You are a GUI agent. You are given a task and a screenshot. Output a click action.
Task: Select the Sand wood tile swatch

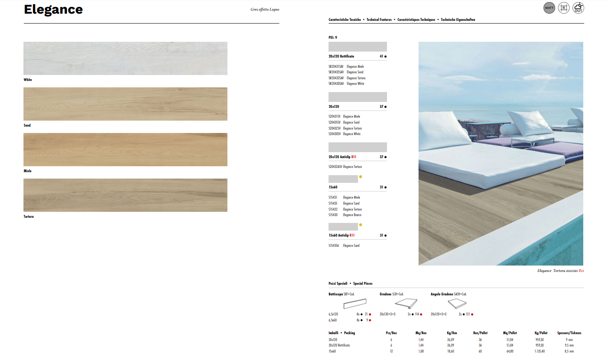click(125, 104)
